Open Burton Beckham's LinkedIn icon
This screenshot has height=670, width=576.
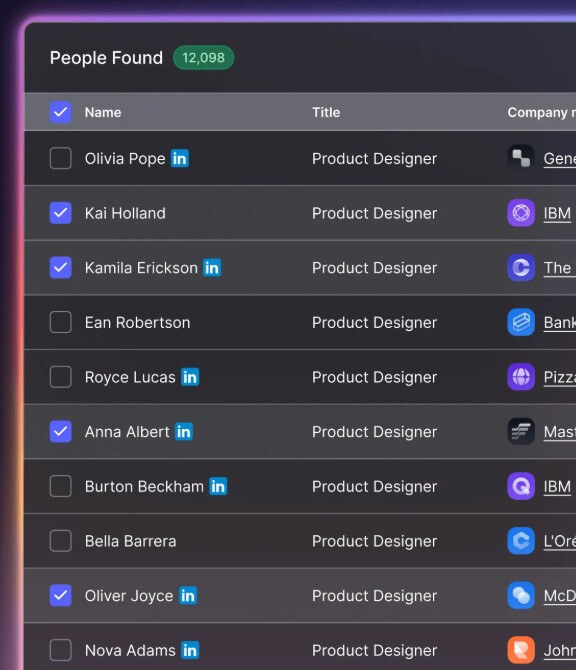point(218,486)
